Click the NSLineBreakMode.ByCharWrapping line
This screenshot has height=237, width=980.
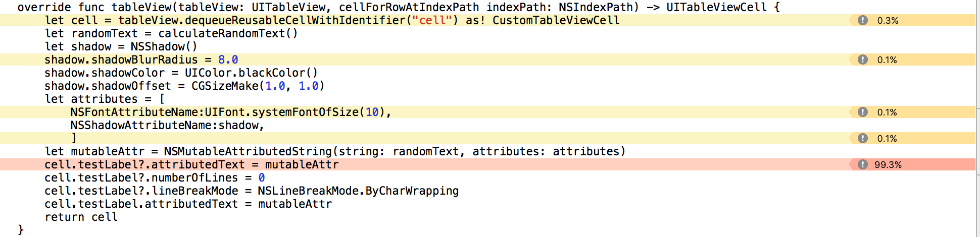tap(252, 191)
